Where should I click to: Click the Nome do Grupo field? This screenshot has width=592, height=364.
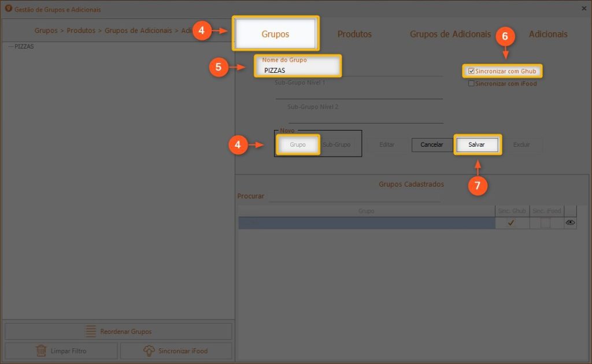[x=298, y=70]
